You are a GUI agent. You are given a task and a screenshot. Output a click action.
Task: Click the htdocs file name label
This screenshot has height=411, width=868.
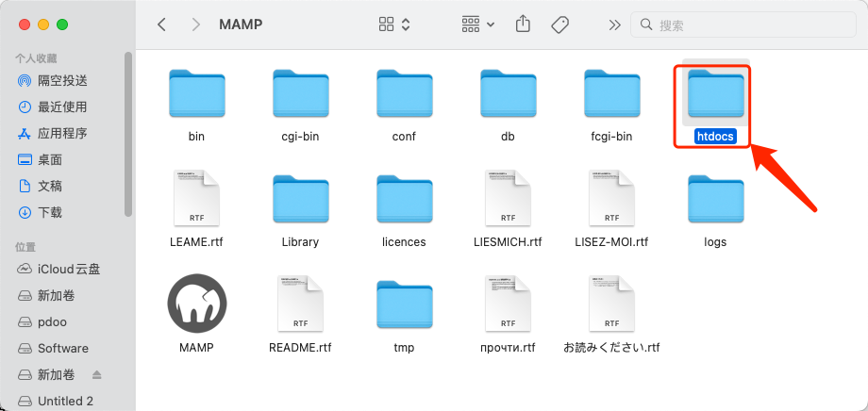(x=715, y=136)
